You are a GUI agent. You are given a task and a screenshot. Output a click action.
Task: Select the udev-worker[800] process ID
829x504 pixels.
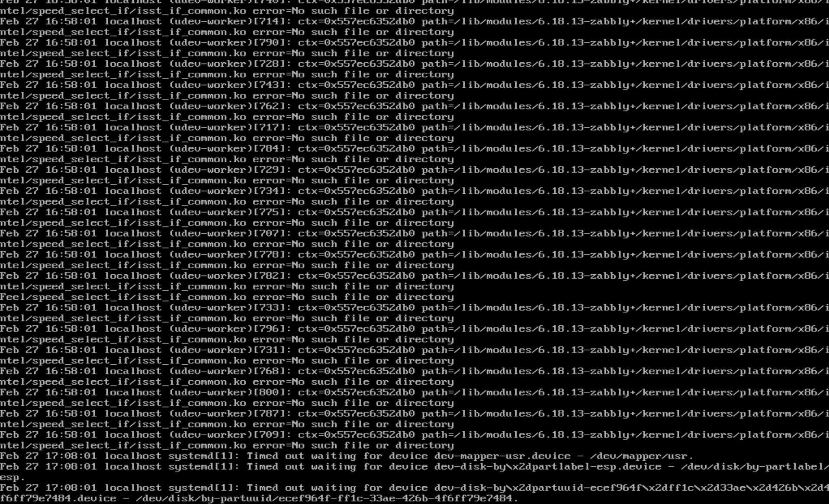pos(272,392)
